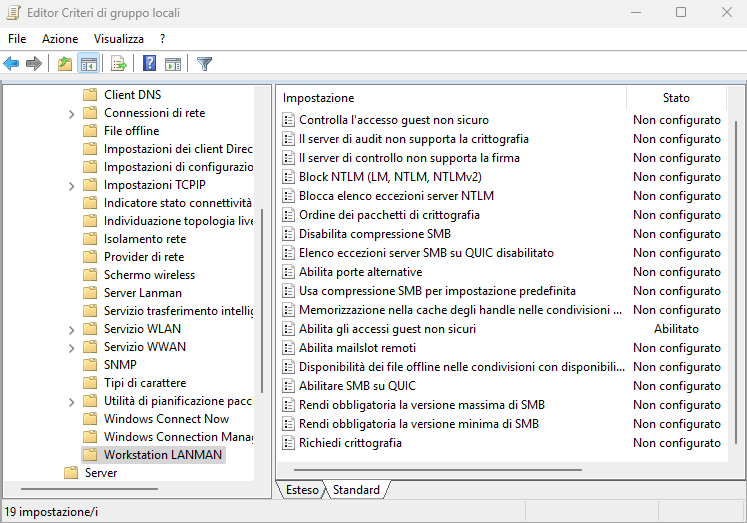747x523 pixels.
Task: Click the Abilitato status value
Action: [676, 329]
